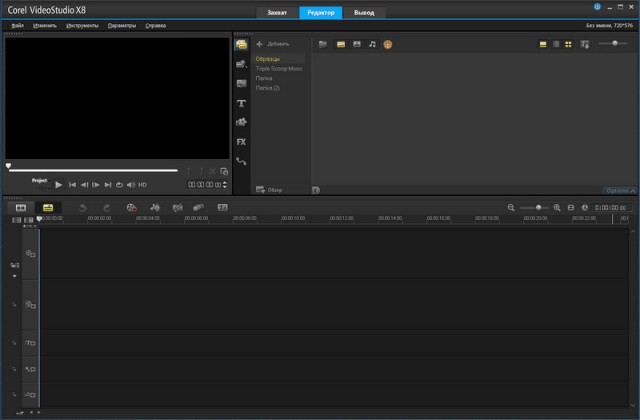
Task: Toggle showing videos in library
Action: pos(341,44)
